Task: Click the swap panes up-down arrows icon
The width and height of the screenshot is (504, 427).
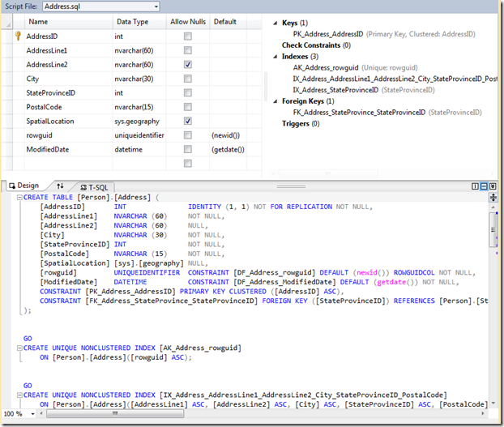Action: [60, 186]
